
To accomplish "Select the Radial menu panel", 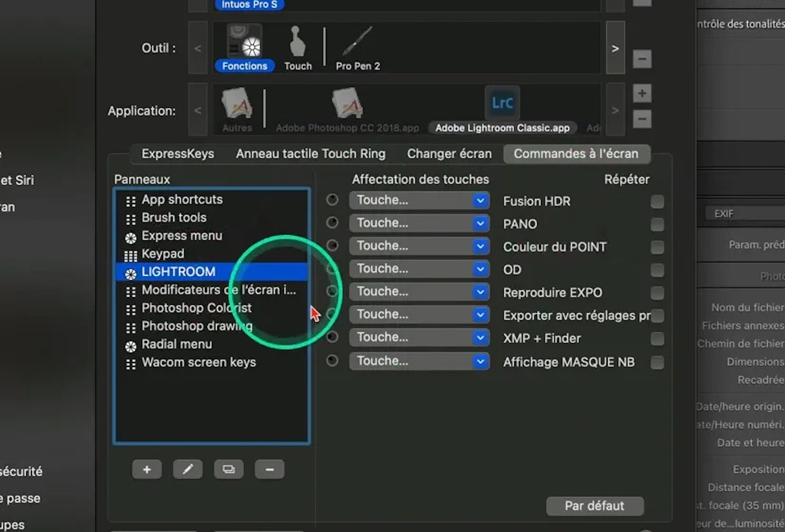I will pyautogui.click(x=211, y=344).
